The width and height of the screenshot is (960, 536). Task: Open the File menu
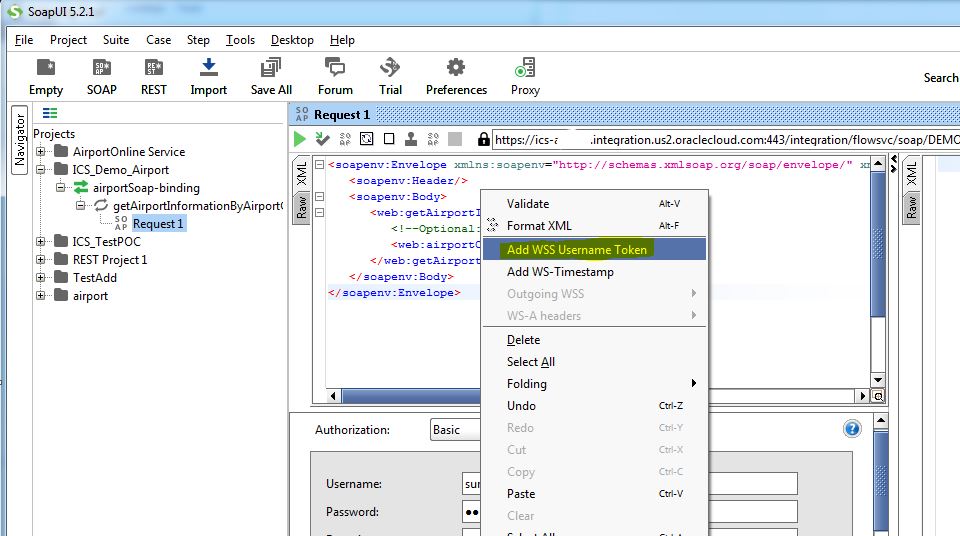(24, 40)
